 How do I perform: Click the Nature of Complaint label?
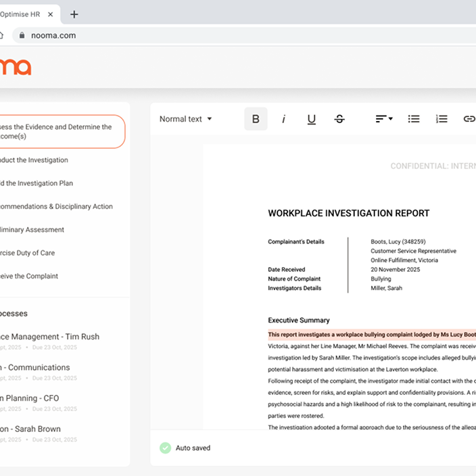click(x=294, y=279)
